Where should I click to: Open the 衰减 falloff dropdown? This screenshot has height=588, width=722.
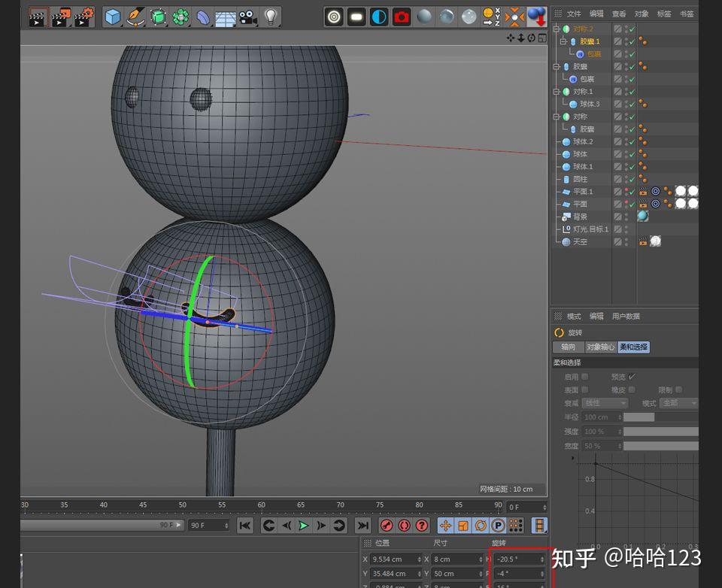pos(604,403)
